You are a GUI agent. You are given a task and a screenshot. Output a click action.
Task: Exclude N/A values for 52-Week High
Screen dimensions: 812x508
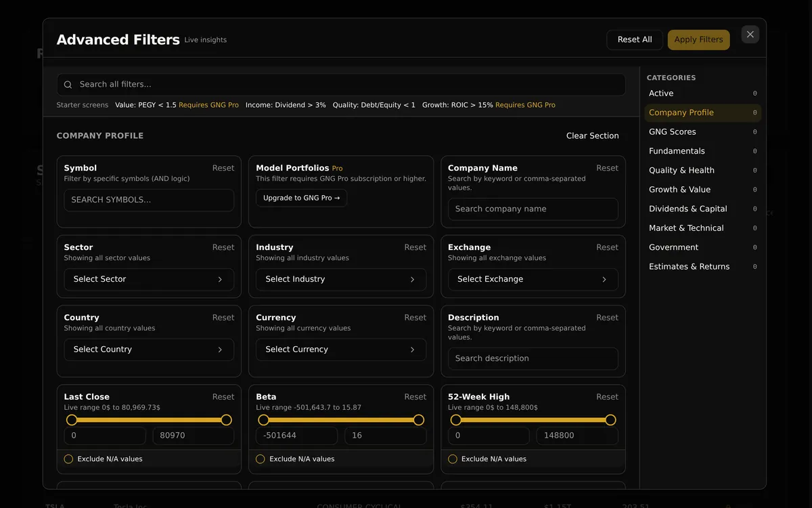pos(453,459)
